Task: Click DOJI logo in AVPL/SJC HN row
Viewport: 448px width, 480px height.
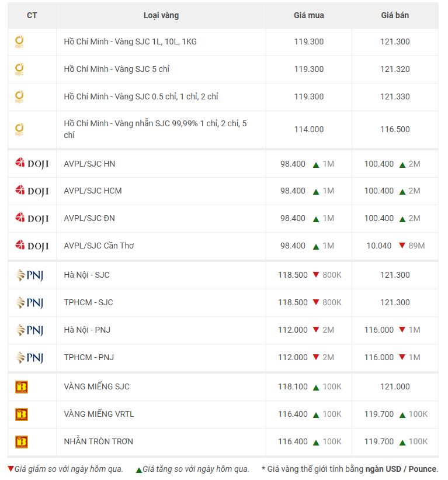Action: pyautogui.click(x=32, y=164)
